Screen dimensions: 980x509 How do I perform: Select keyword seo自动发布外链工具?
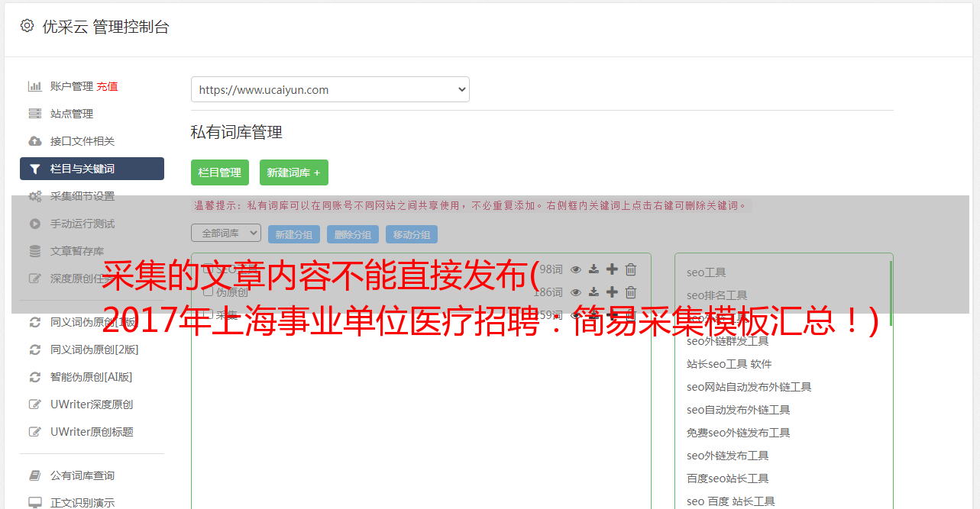[x=739, y=410]
